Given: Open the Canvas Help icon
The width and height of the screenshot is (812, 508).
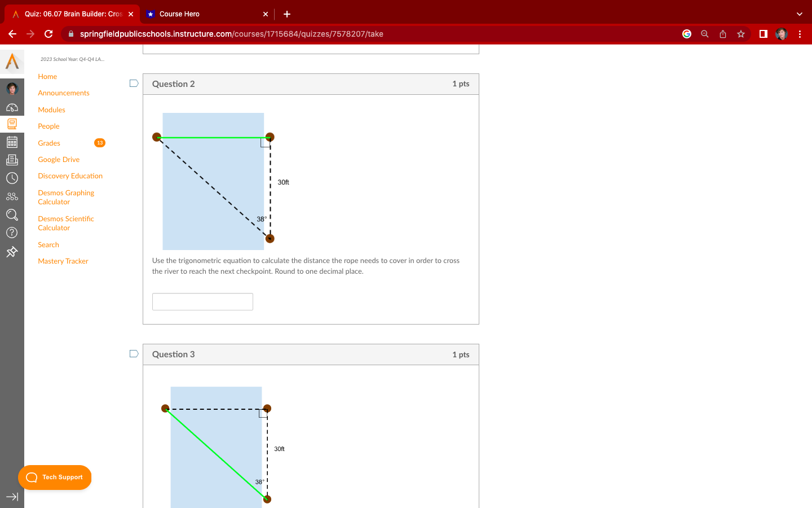Looking at the screenshot, I should [12, 233].
